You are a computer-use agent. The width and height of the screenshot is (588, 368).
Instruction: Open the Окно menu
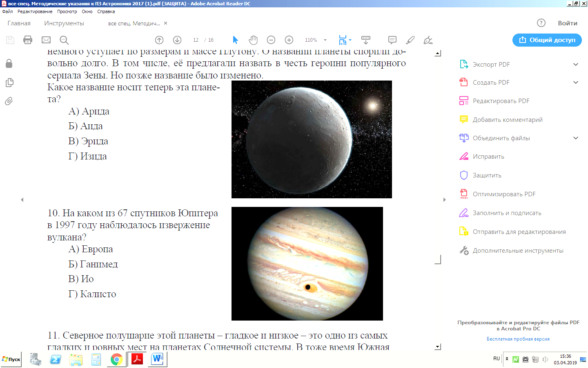tap(87, 11)
